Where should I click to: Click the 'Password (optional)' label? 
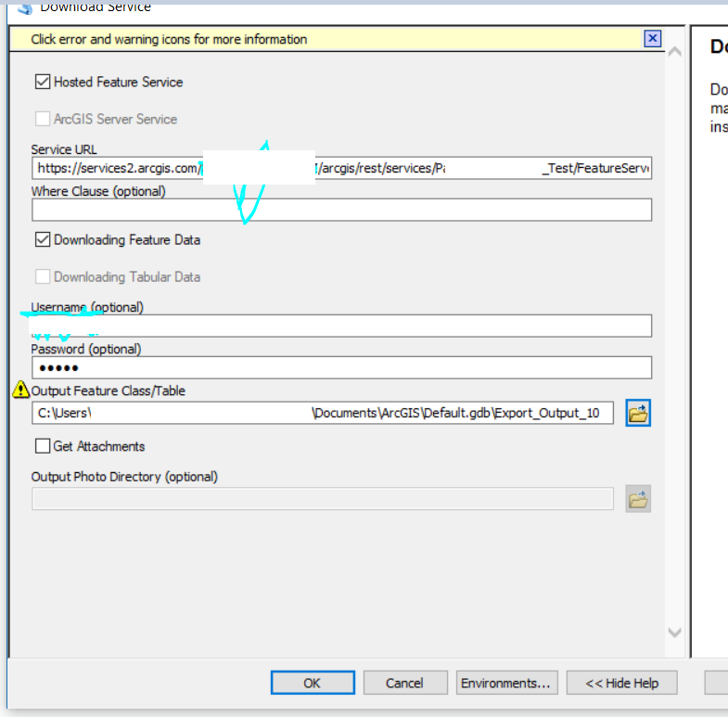click(x=86, y=349)
